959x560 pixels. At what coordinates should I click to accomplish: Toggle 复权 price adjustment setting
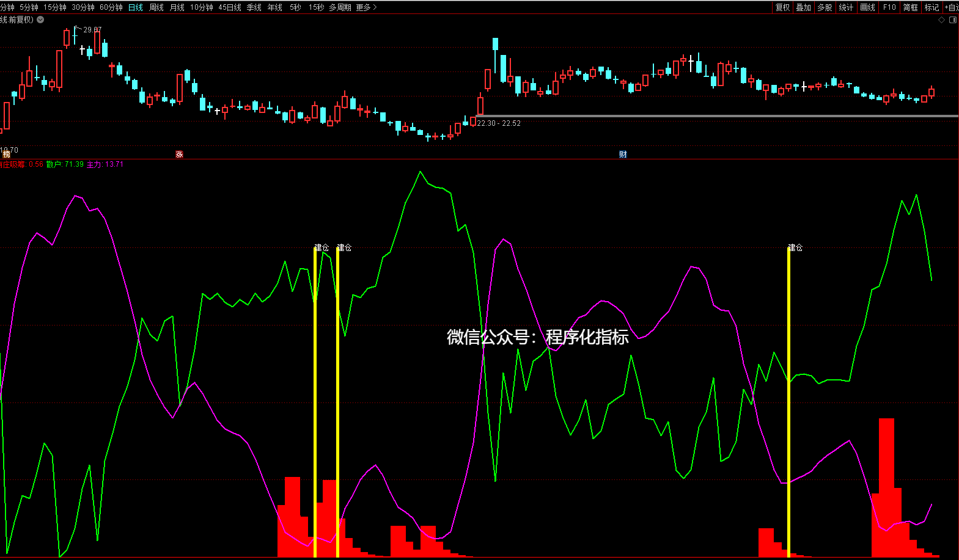[x=782, y=7]
